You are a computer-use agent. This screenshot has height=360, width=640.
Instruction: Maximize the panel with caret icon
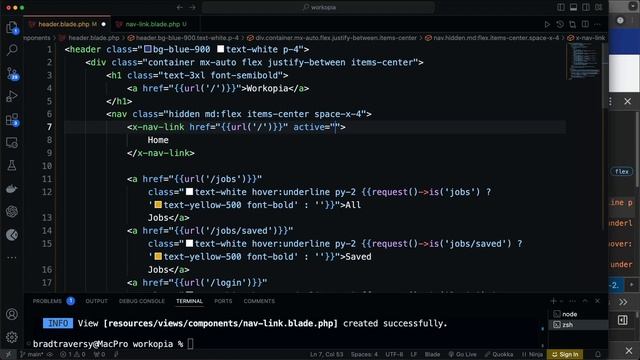[585, 301]
